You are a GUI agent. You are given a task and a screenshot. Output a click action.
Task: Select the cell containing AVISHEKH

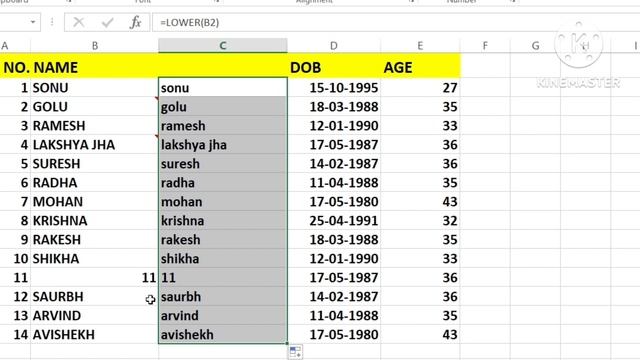click(x=95, y=334)
